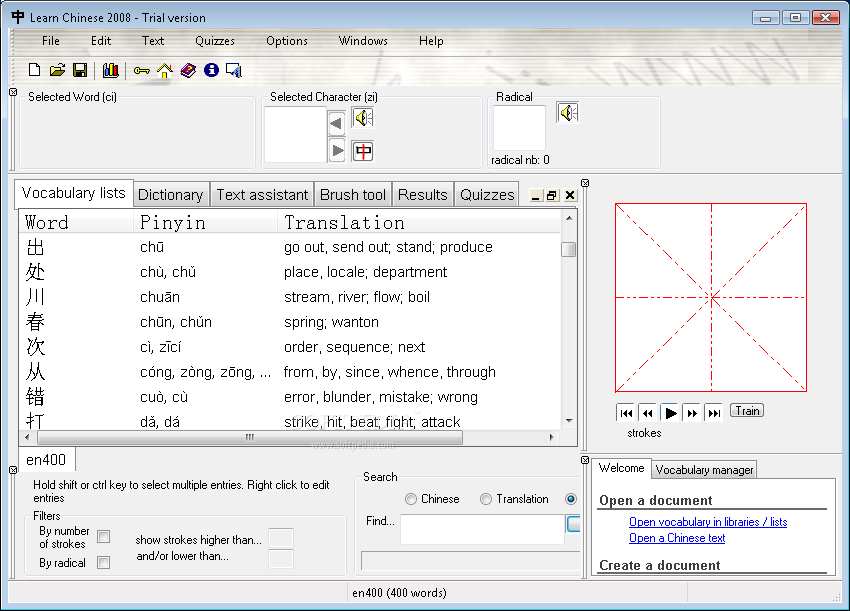Switch to the Dictionary tab
Image resolution: width=850 pixels, height=611 pixels.
tap(171, 195)
